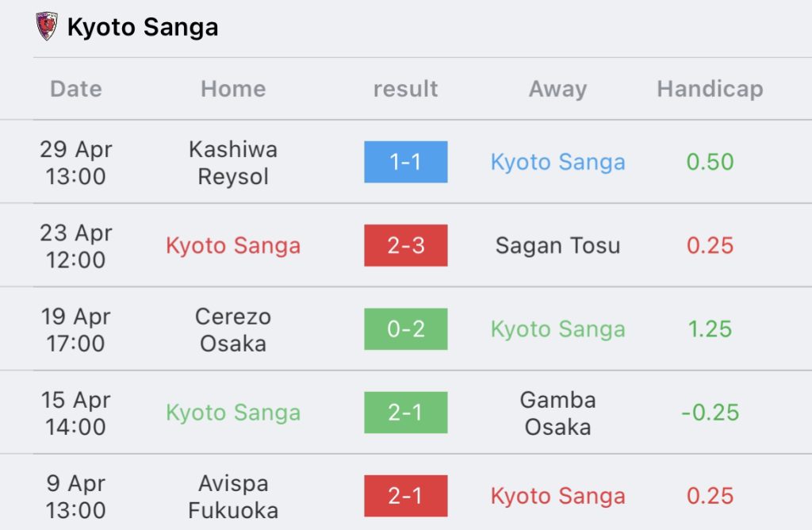Open the green 0-2 result badge
Image resolution: width=812 pixels, height=530 pixels.
pos(405,329)
